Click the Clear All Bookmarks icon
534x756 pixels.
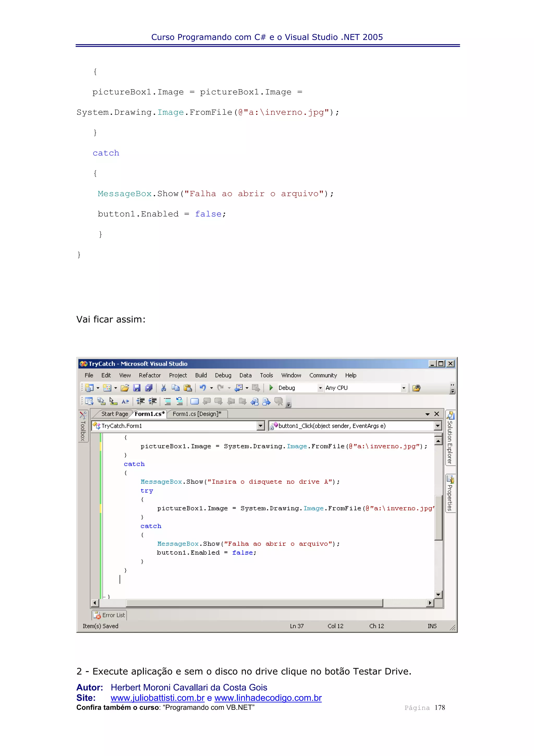(x=279, y=401)
